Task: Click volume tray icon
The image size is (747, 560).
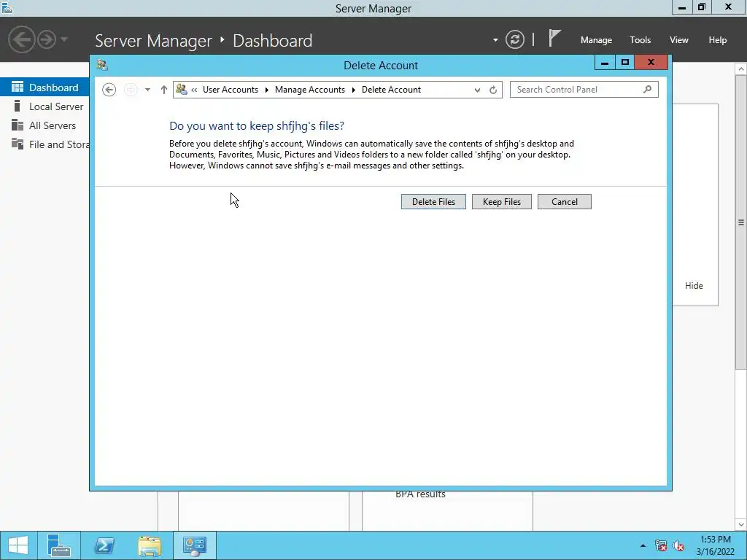Action: point(678,545)
